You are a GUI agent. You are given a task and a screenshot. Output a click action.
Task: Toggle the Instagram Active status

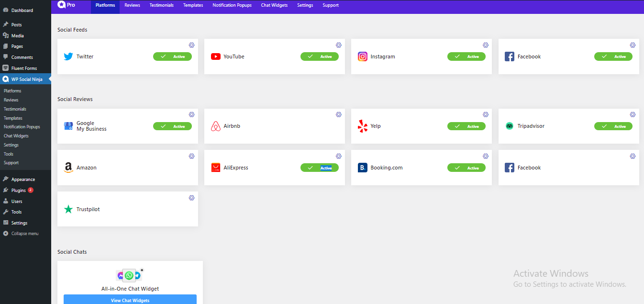(x=466, y=56)
